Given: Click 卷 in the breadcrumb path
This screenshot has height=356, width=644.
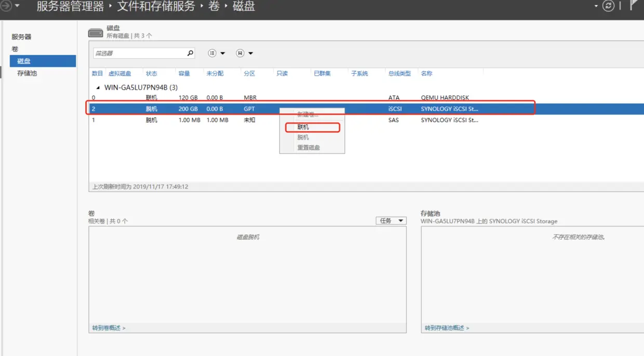Looking at the screenshot, I should [214, 6].
